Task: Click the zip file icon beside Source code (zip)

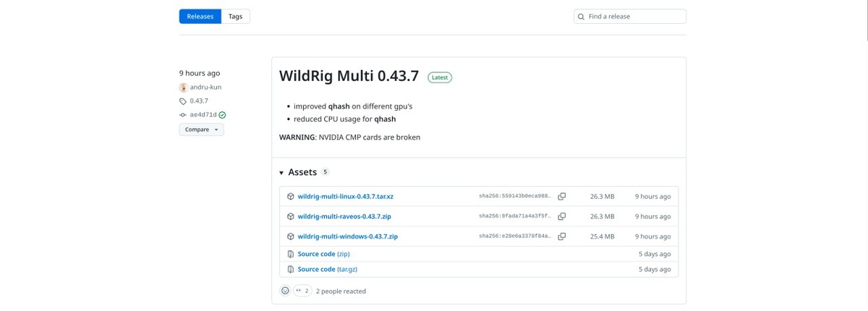Action: 290,254
